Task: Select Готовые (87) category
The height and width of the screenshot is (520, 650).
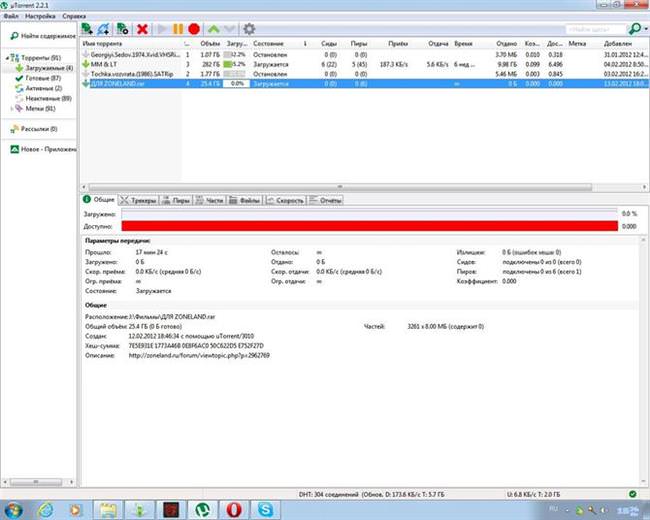Action: click(x=38, y=78)
